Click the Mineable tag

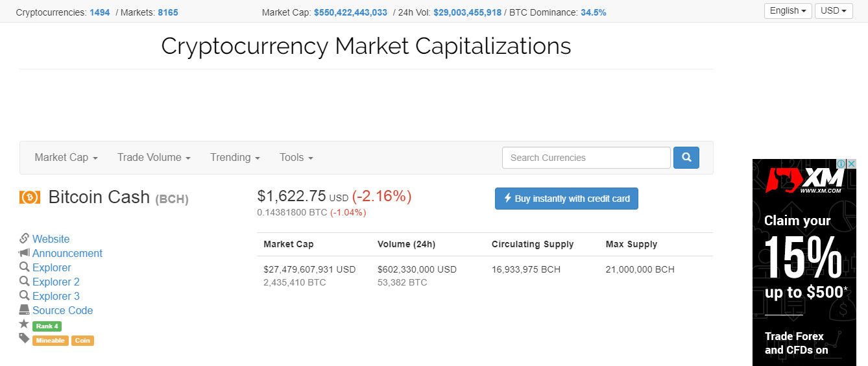pyautogui.click(x=50, y=340)
